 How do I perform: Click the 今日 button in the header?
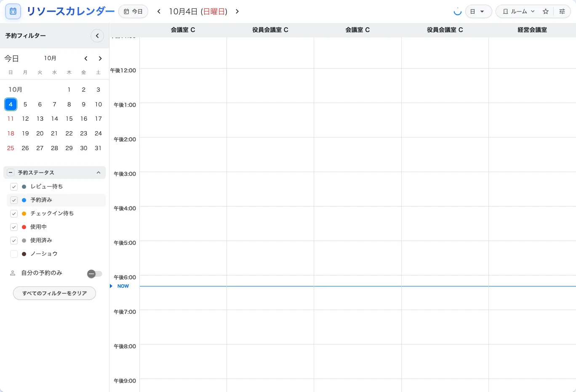[x=133, y=11]
